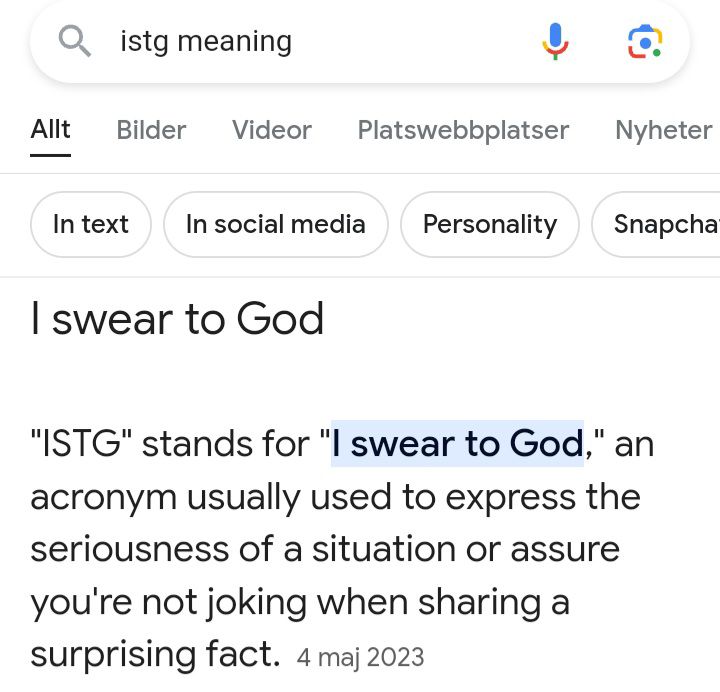Click the magnifying glass search icon
The height and width of the screenshot is (692, 720).
coord(75,41)
